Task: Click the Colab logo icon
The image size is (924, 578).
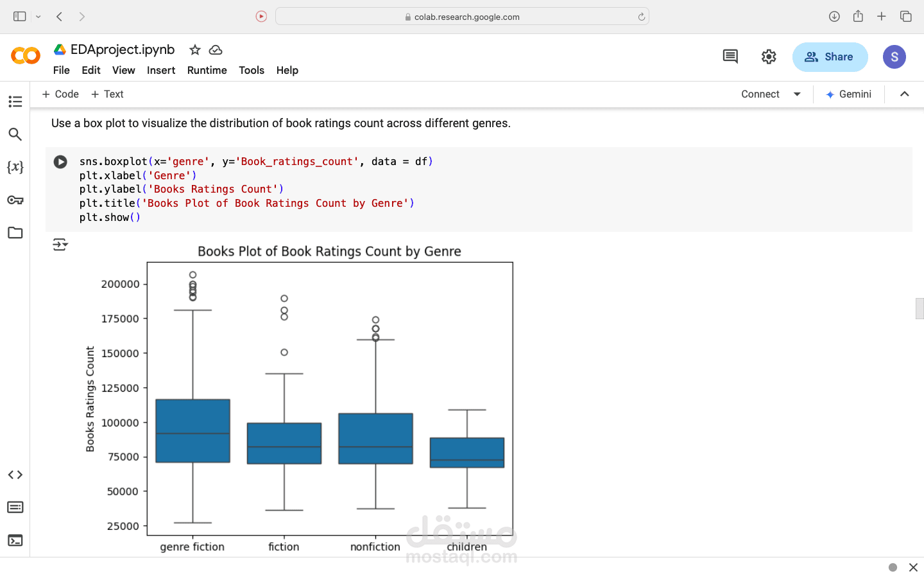Action: tap(26, 56)
